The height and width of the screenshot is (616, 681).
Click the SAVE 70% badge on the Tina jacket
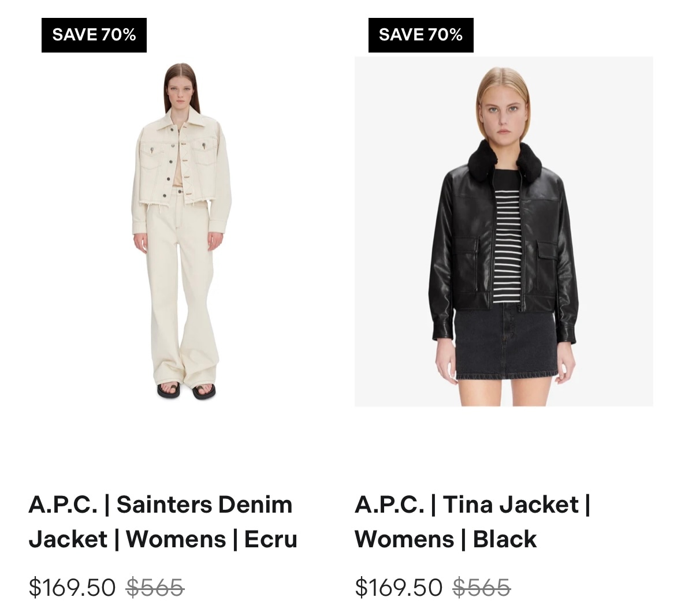421,35
